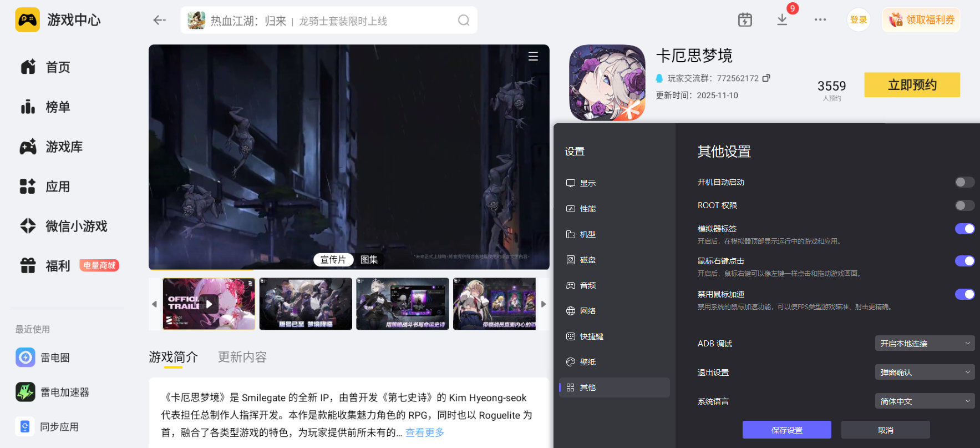980x448 pixels.
Task: Select 快捷键 in settings sidebar
Action: (x=591, y=336)
